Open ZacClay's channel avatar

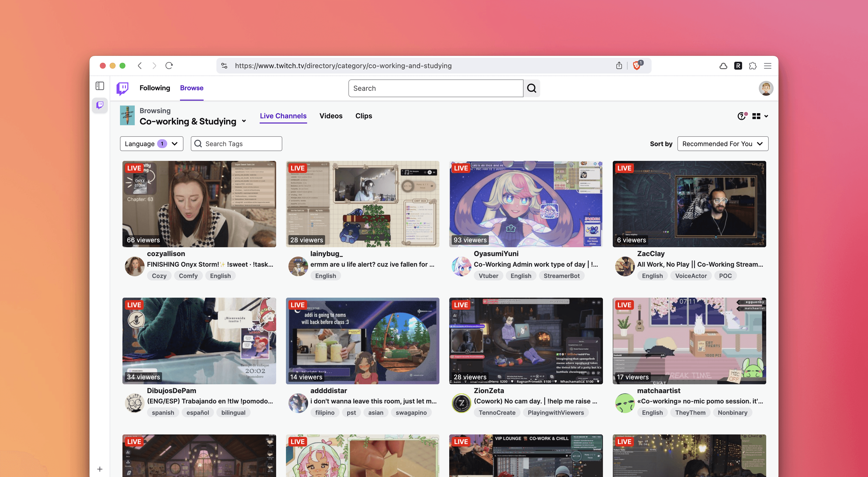(x=625, y=266)
